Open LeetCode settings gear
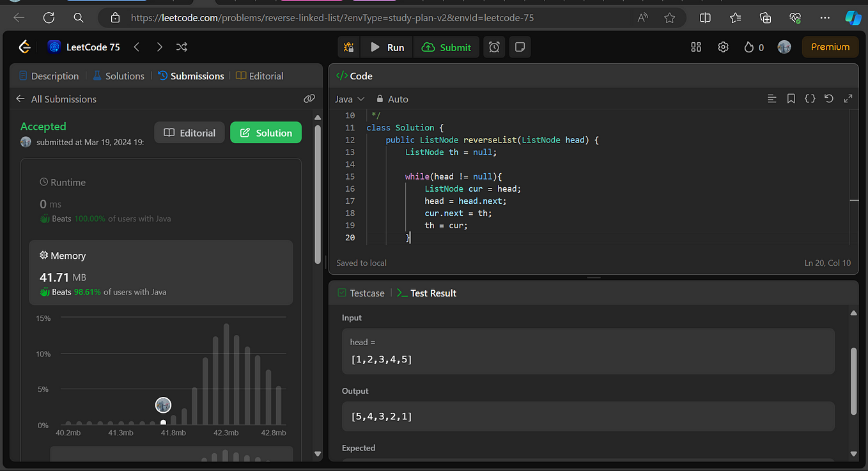The width and height of the screenshot is (868, 471). point(723,47)
